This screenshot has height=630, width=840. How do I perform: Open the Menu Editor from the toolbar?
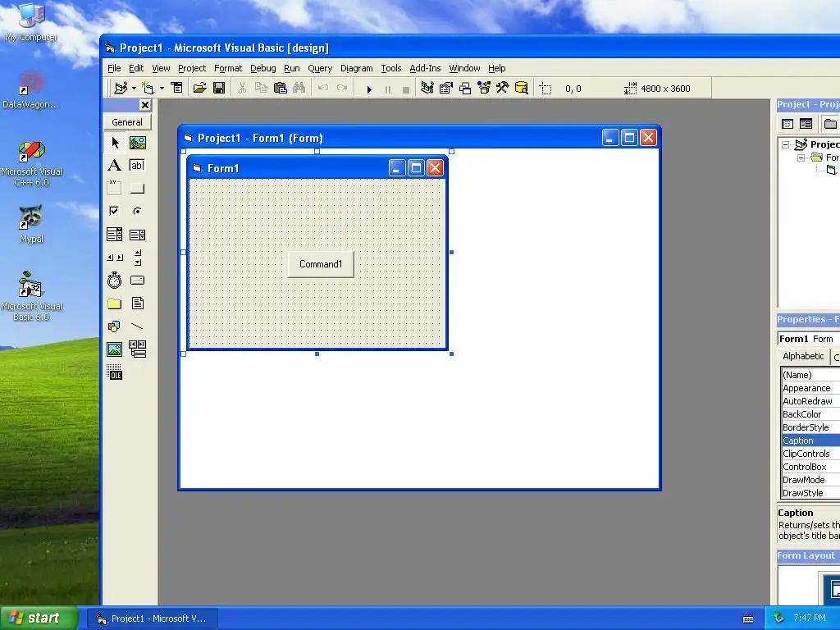point(176,88)
